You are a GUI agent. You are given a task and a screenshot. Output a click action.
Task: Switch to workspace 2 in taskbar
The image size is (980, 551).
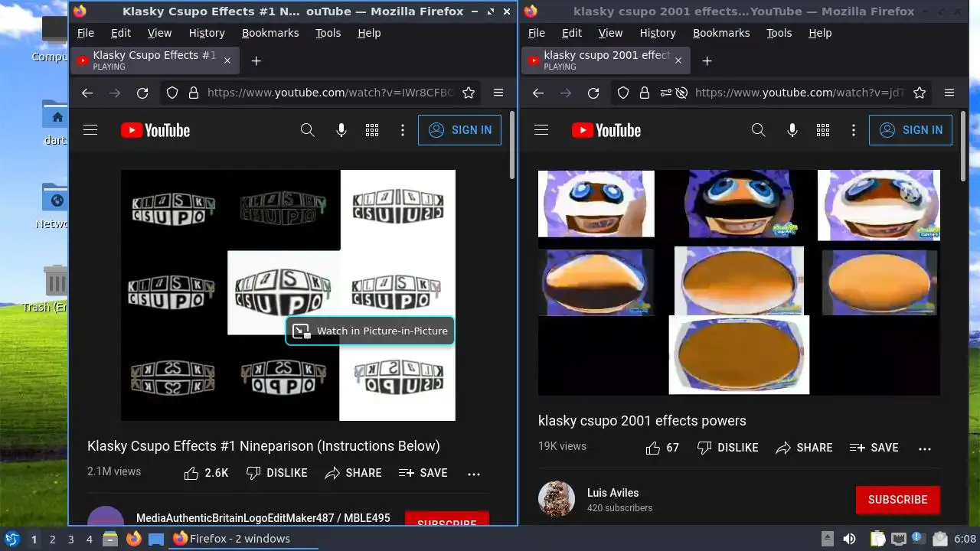52,539
